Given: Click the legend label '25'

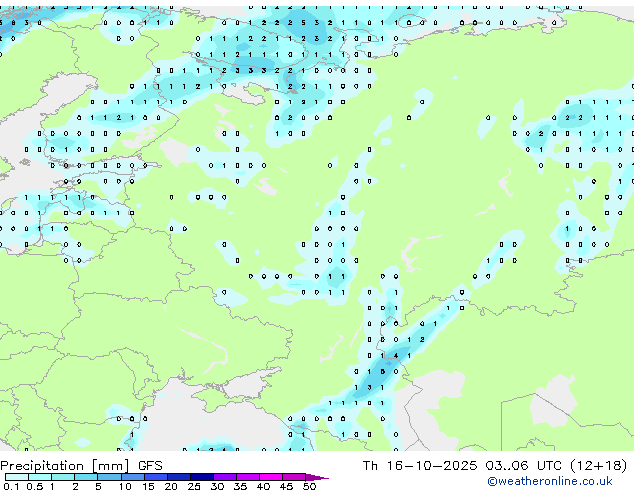Looking at the screenshot, I should click(194, 486).
